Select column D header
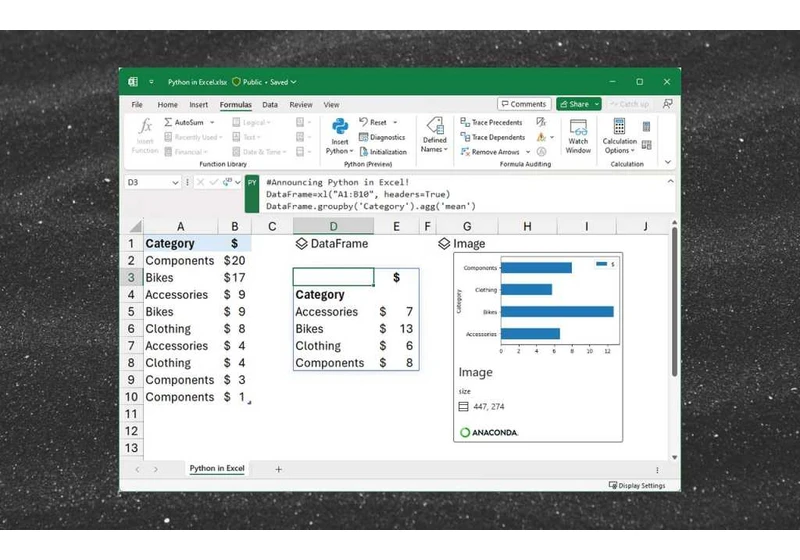This screenshot has height=560, width=800. tap(333, 226)
